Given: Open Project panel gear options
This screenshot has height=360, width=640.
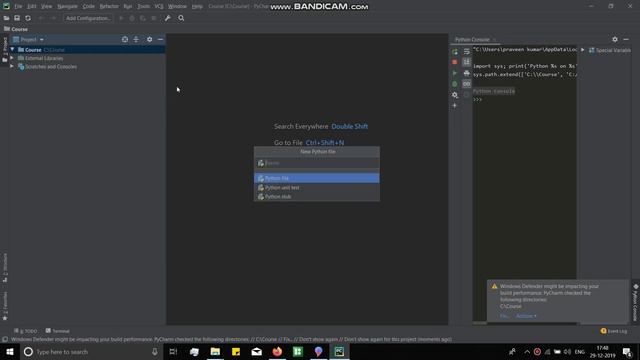Looking at the screenshot, I should tap(149, 40).
